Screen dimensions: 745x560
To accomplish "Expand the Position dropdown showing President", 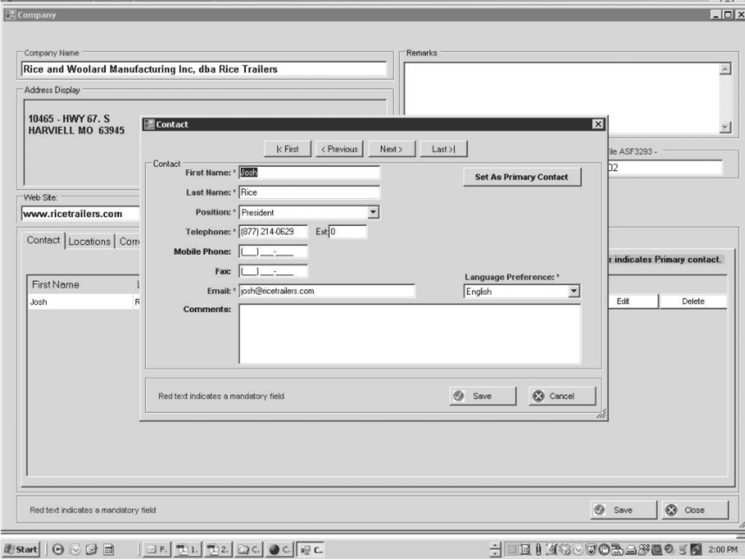I will [x=373, y=212].
